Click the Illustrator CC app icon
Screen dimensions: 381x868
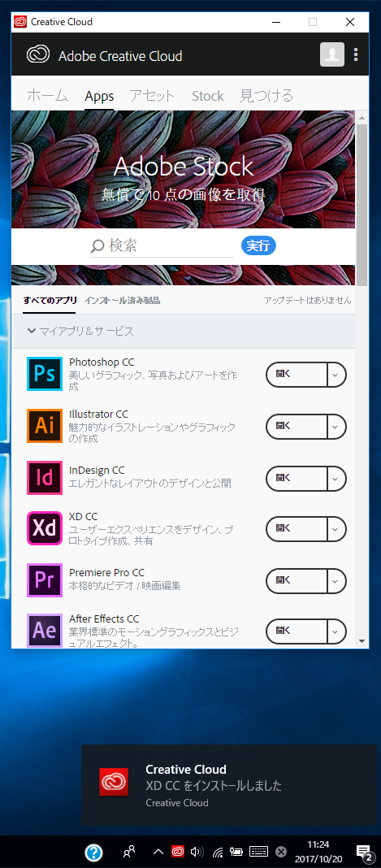[44, 426]
